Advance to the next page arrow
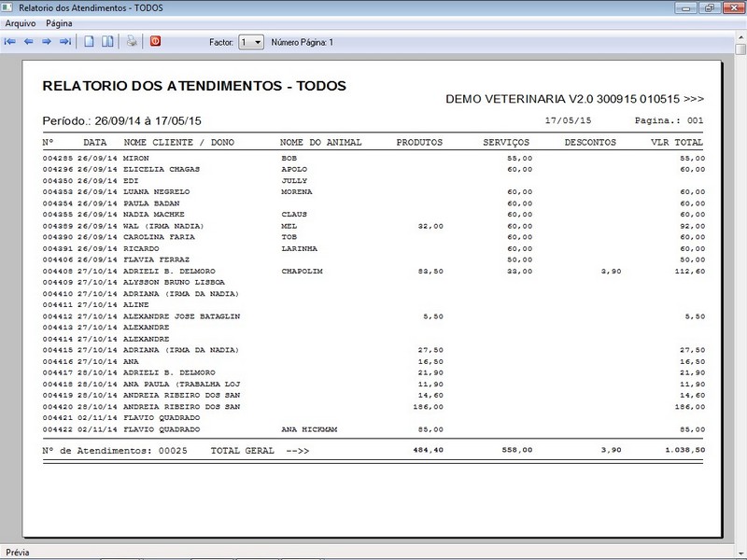Screen dimensions: 747x560 click(47, 42)
